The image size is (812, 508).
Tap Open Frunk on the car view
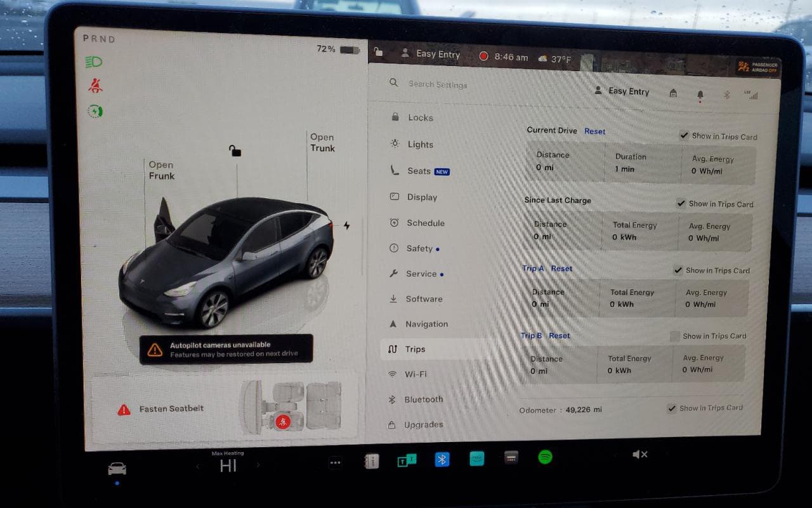pyautogui.click(x=161, y=170)
